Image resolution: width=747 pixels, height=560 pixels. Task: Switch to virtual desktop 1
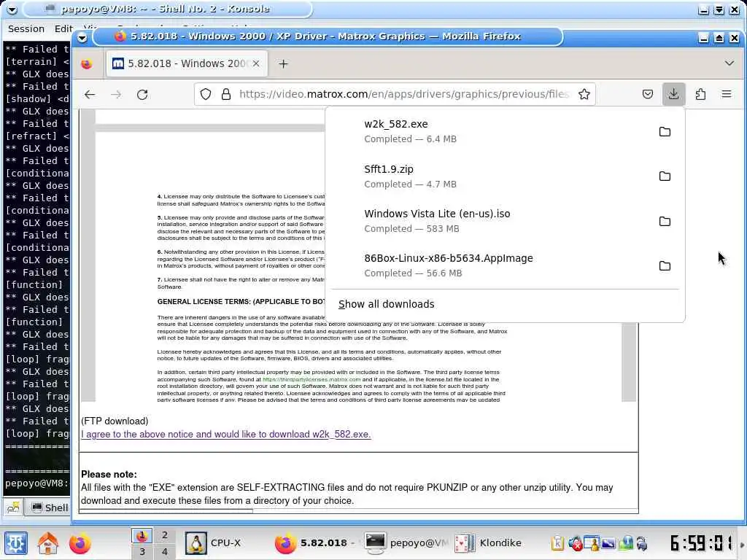click(x=142, y=536)
